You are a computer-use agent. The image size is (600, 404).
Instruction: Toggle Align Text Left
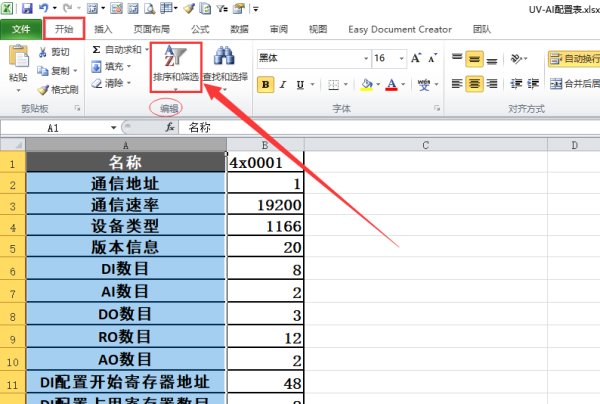coord(457,83)
